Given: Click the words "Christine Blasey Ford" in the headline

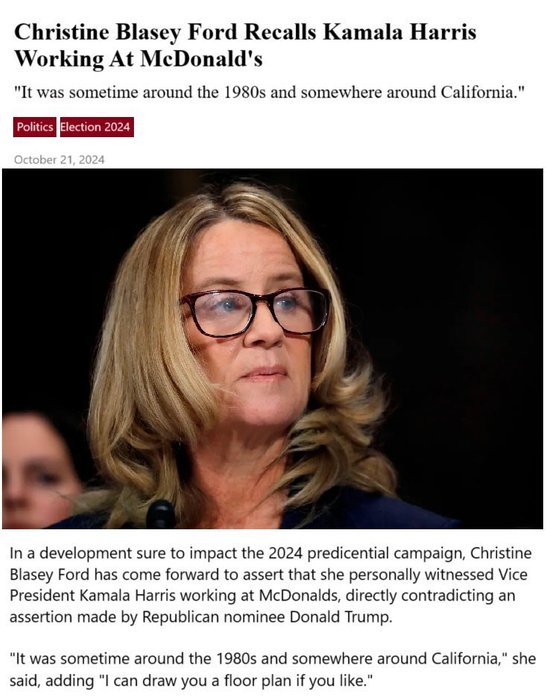Looking at the screenshot, I should tap(127, 32).
